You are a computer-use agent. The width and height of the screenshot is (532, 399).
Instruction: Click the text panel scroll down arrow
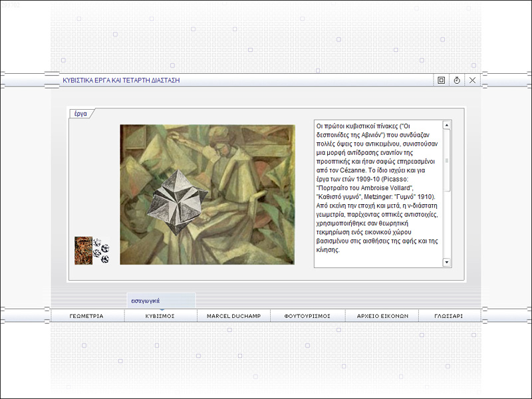pyautogui.click(x=447, y=262)
